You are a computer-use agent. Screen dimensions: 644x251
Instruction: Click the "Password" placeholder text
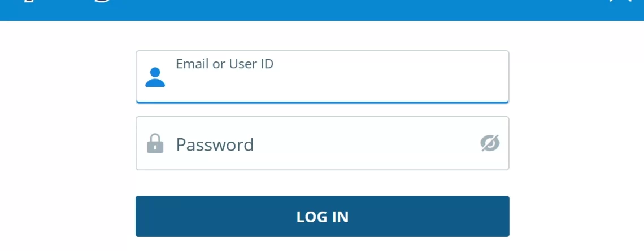tap(215, 144)
